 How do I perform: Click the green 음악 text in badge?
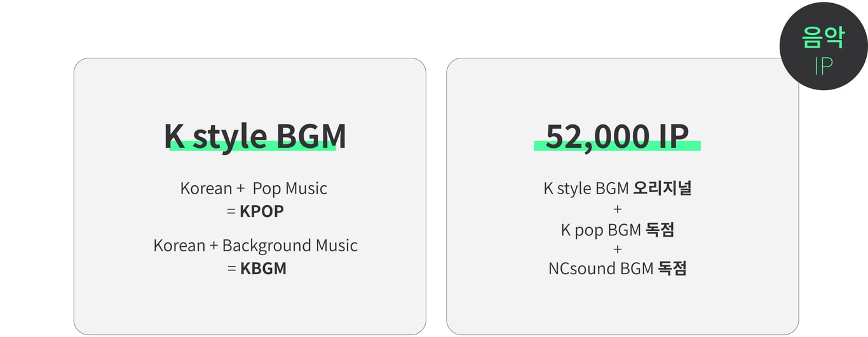pos(823,37)
